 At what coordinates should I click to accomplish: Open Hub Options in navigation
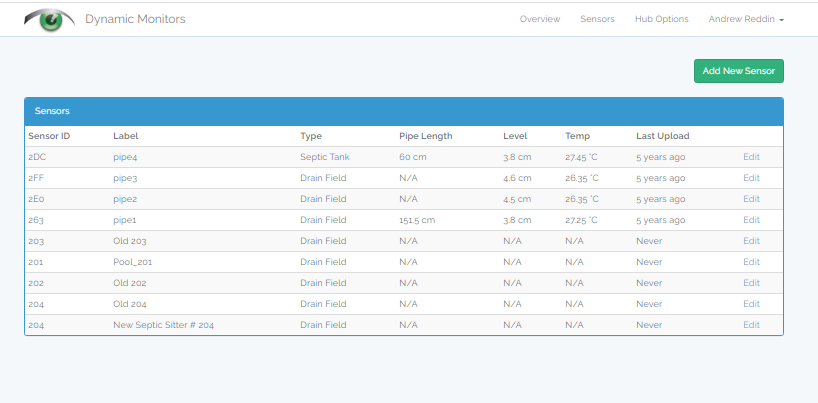click(x=661, y=19)
